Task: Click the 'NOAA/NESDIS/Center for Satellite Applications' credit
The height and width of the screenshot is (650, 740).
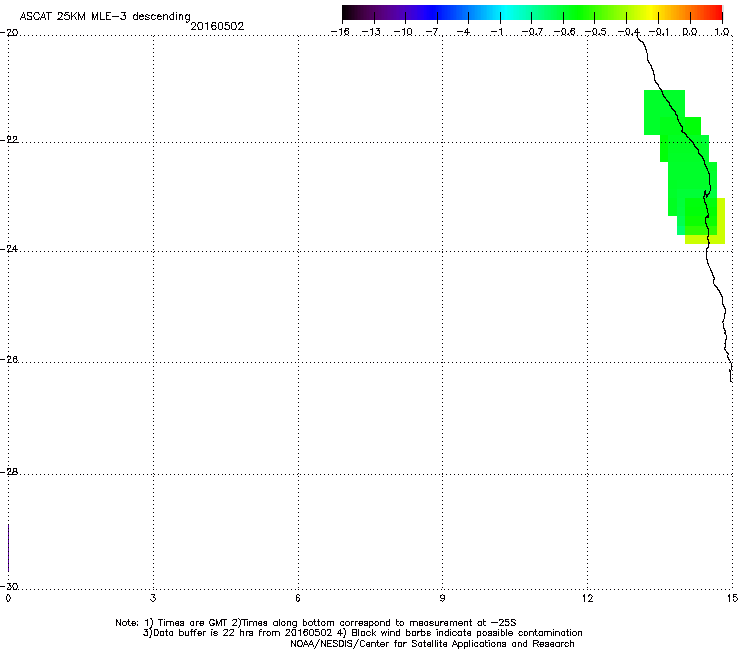Action: click(x=432, y=644)
